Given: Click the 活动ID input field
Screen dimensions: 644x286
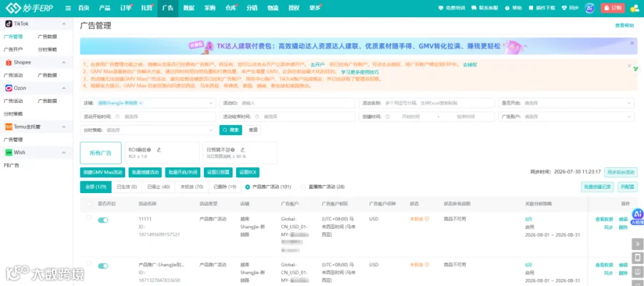Looking at the screenshot, I should coord(287,103).
